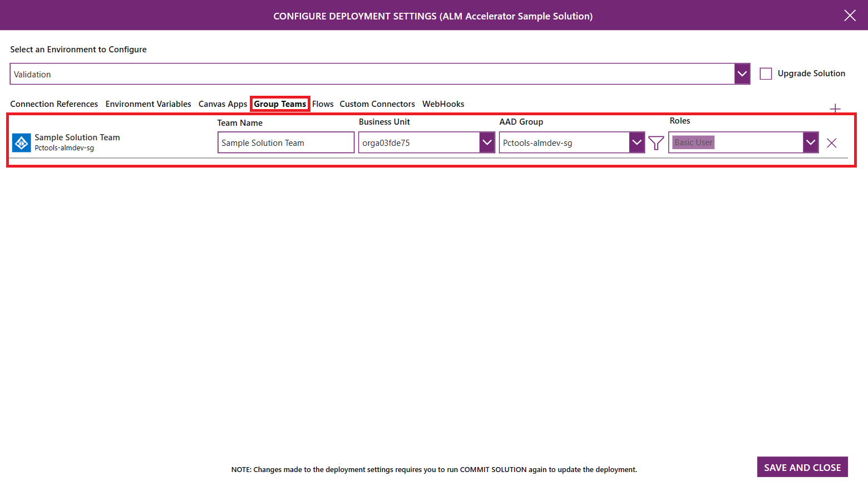Click the Upgrade Solution label
The width and height of the screenshot is (868, 491).
pyautogui.click(x=811, y=73)
